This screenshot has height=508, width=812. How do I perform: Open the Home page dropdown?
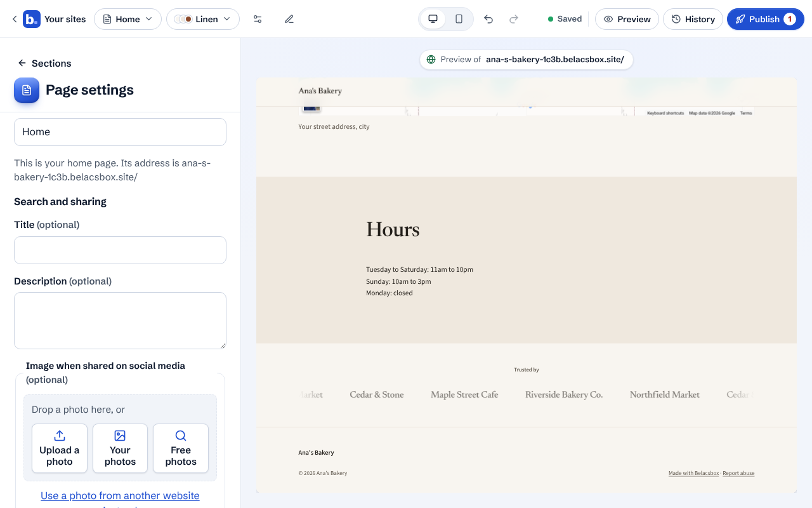[x=128, y=19]
